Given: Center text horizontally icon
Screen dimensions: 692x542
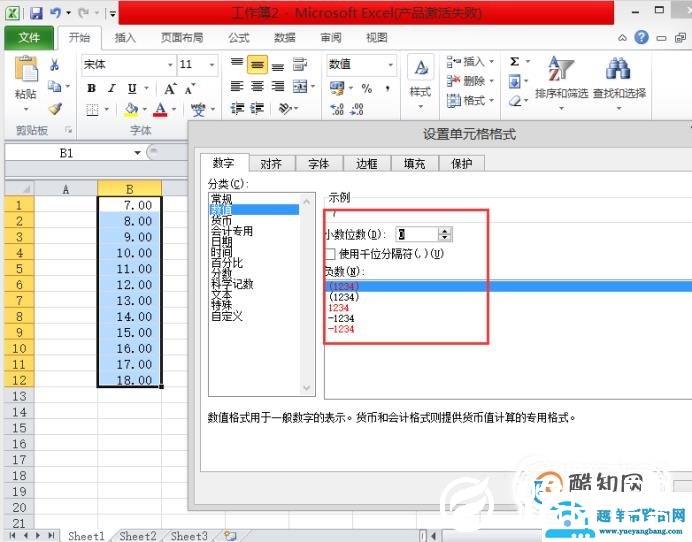Looking at the screenshot, I should [x=257, y=86].
